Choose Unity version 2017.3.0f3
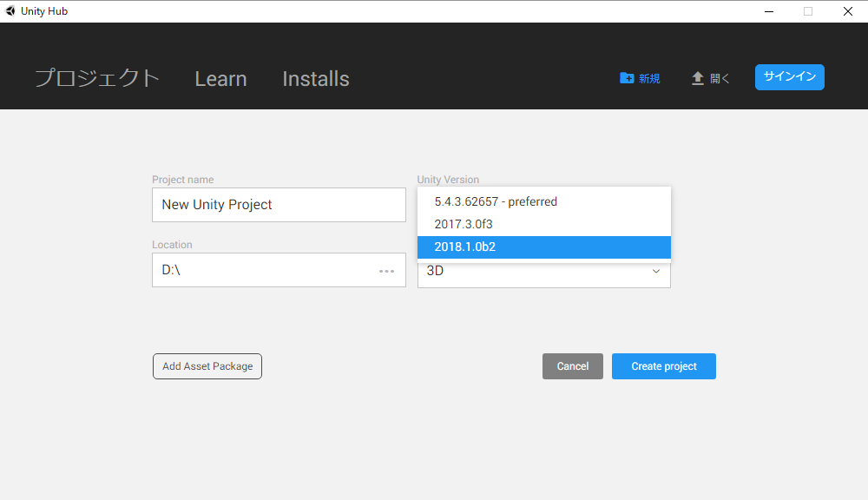Image resolution: width=868 pixels, height=500 pixels. (x=543, y=224)
